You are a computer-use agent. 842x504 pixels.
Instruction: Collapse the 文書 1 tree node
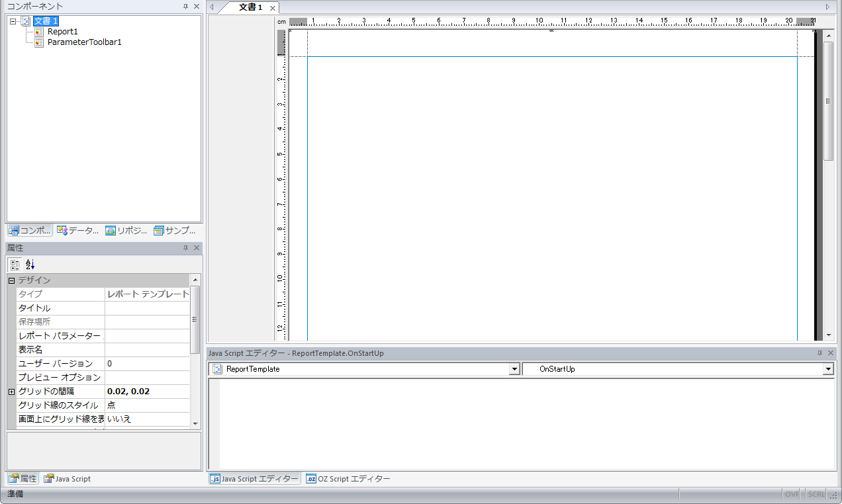click(x=13, y=21)
